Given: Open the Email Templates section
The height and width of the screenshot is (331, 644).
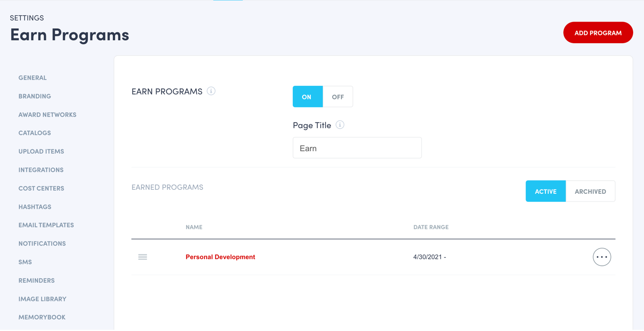Looking at the screenshot, I should [x=46, y=225].
